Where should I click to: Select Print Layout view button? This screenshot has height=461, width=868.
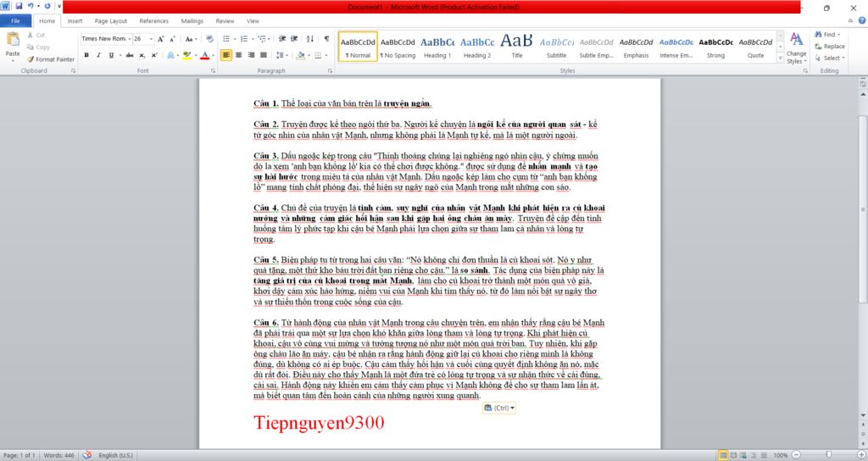[723, 455]
